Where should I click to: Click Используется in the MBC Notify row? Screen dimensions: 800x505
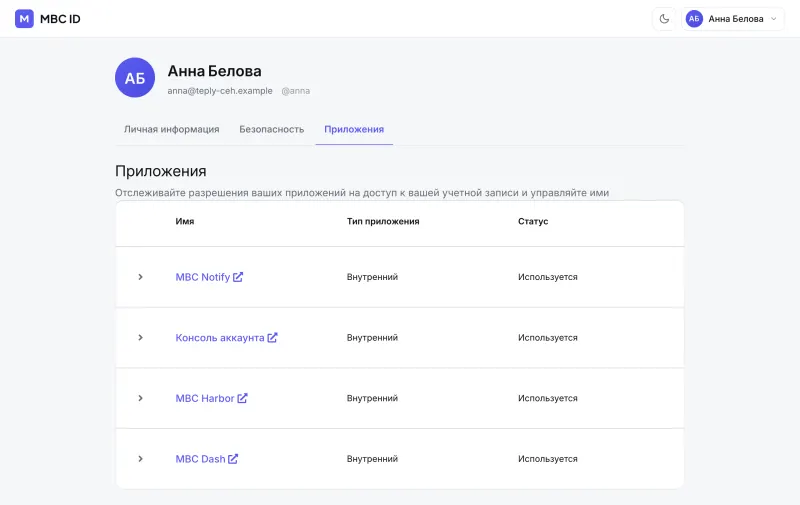point(548,277)
